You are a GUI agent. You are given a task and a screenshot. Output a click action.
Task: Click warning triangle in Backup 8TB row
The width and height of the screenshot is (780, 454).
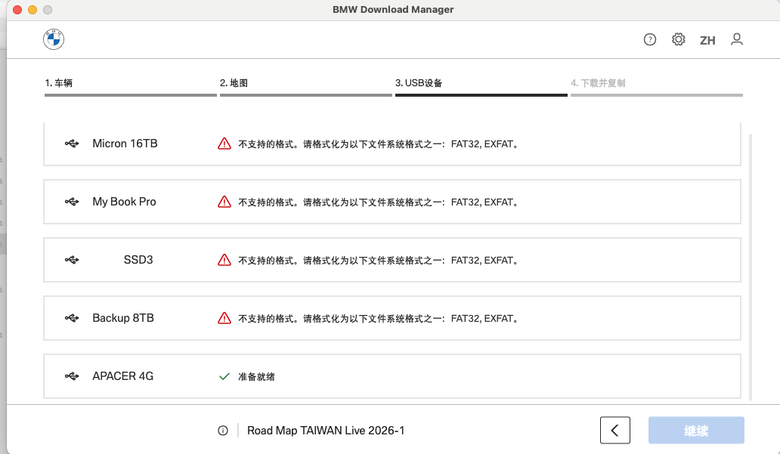point(224,318)
